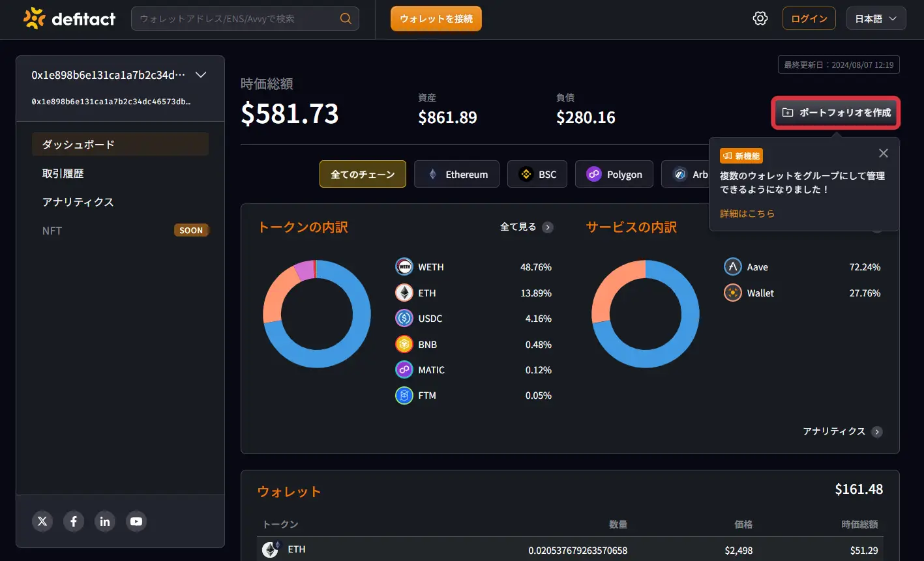Viewport: 924px width, 561px height.
Task: Open アナリティクス in the sidebar
Action: tap(78, 202)
